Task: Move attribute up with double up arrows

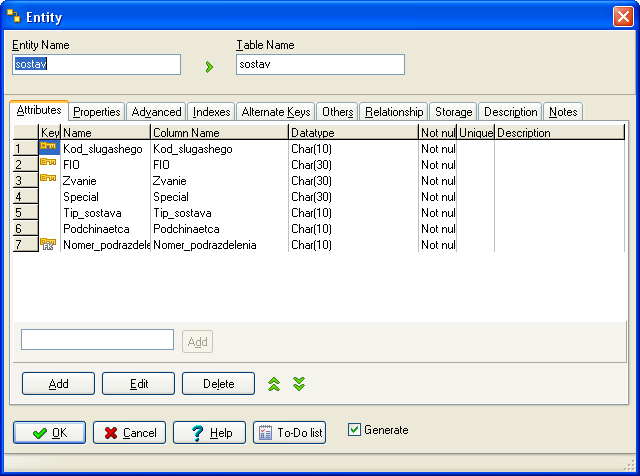Action: (x=274, y=384)
